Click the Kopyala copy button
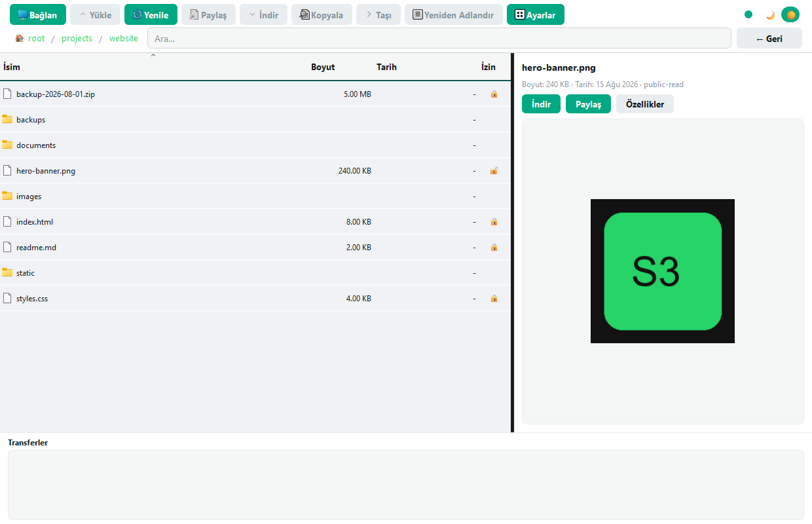 click(322, 14)
